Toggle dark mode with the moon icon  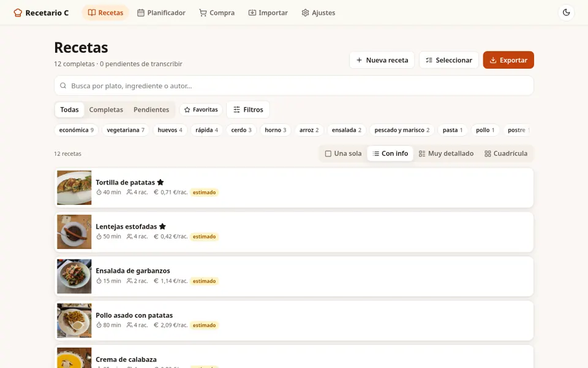(x=566, y=12)
